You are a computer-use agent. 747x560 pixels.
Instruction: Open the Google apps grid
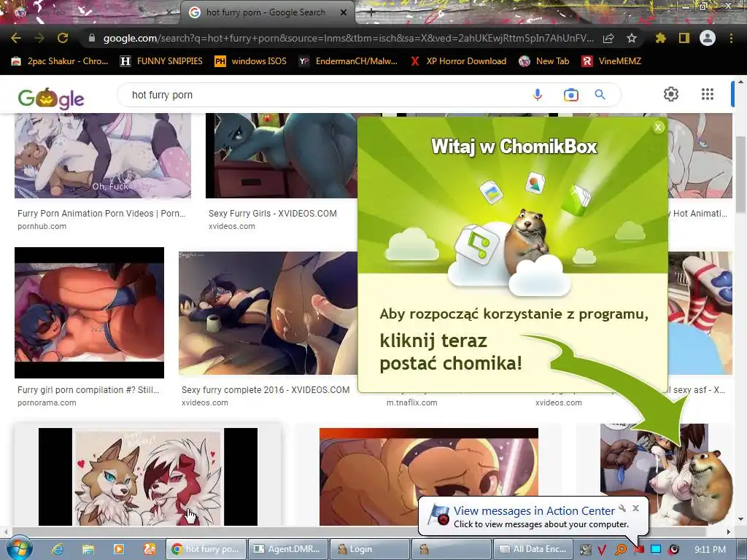[x=708, y=94]
